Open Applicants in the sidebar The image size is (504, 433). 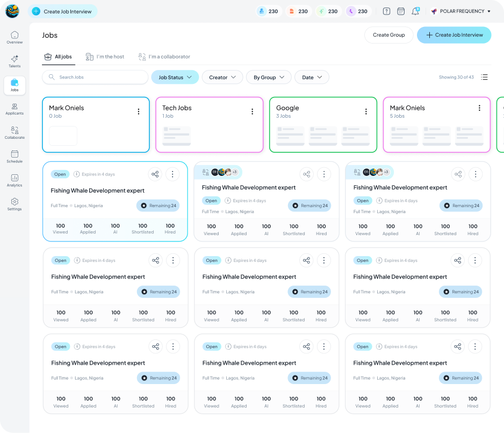(15, 109)
